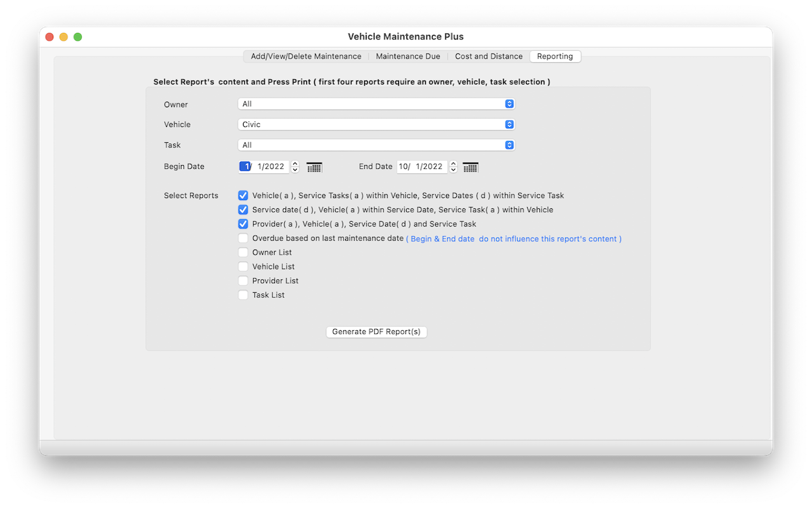Uncheck the Provider, Vehicle, Service Date report
This screenshot has width=812, height=508.
tap(243, 224)
